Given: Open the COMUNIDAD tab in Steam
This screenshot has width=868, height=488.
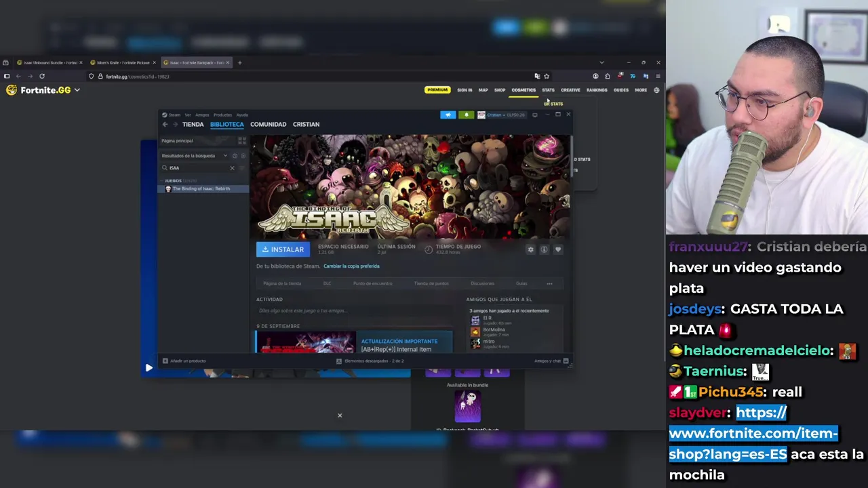Looking at the screenshot, I should coord(268,124).
